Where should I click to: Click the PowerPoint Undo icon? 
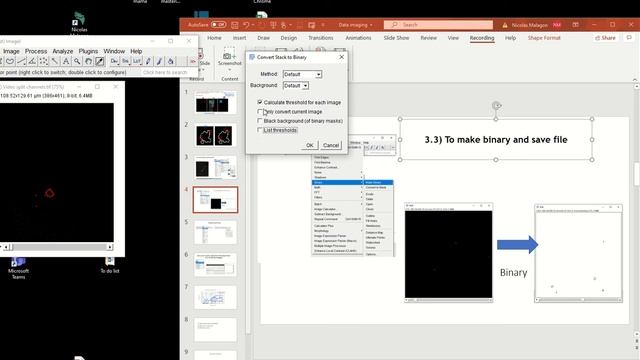[x=246, y=25]
